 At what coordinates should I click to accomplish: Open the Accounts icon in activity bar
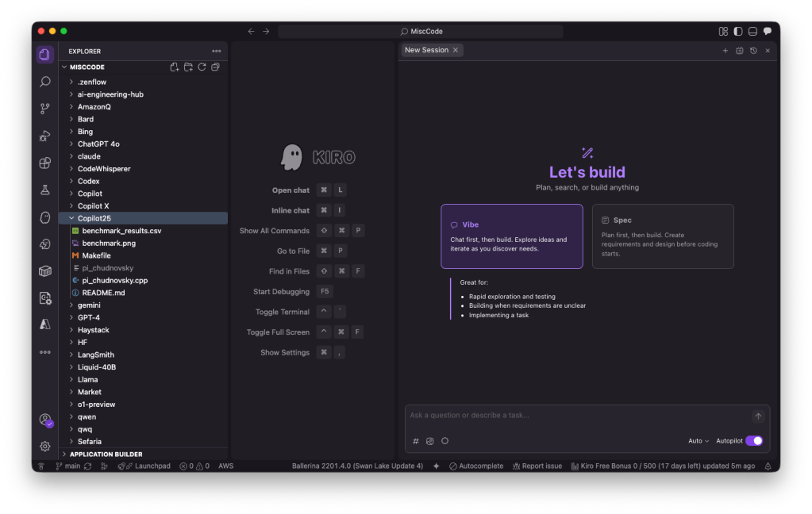pos(45,420)
